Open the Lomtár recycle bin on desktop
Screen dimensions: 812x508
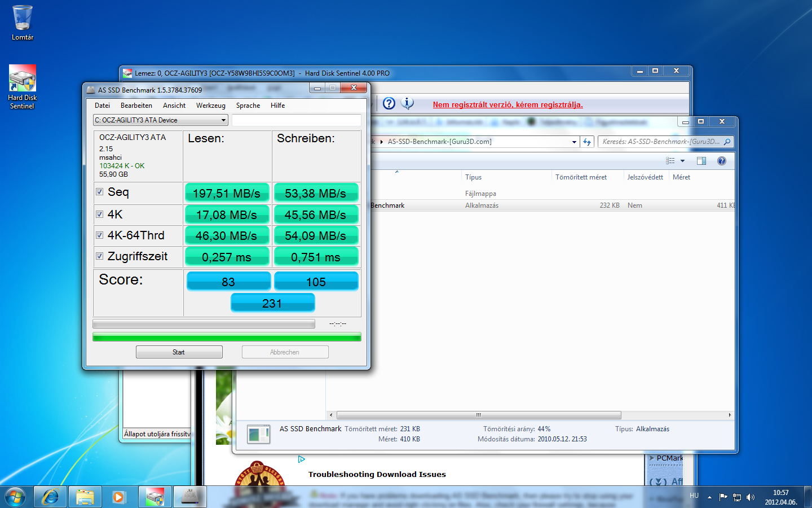23,23
